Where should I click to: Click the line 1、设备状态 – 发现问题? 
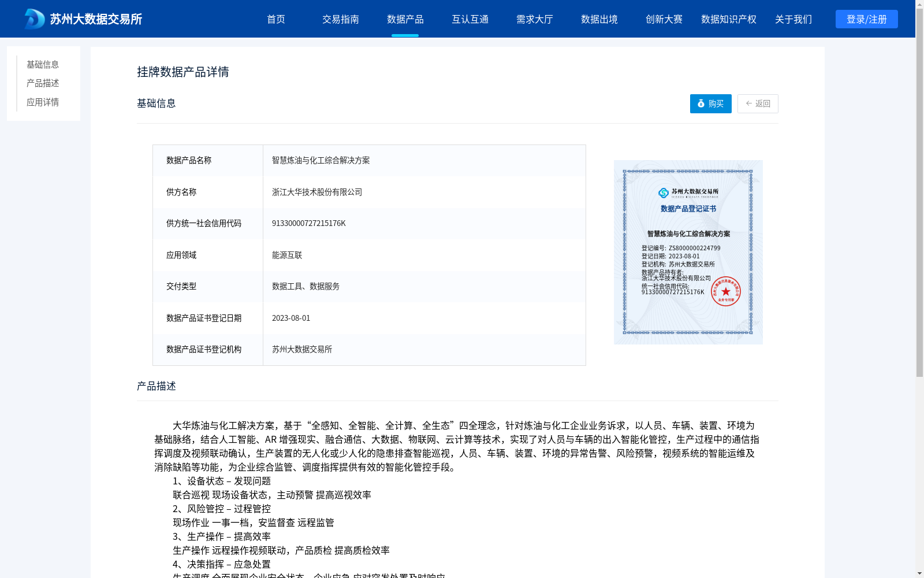click(222, 481)
